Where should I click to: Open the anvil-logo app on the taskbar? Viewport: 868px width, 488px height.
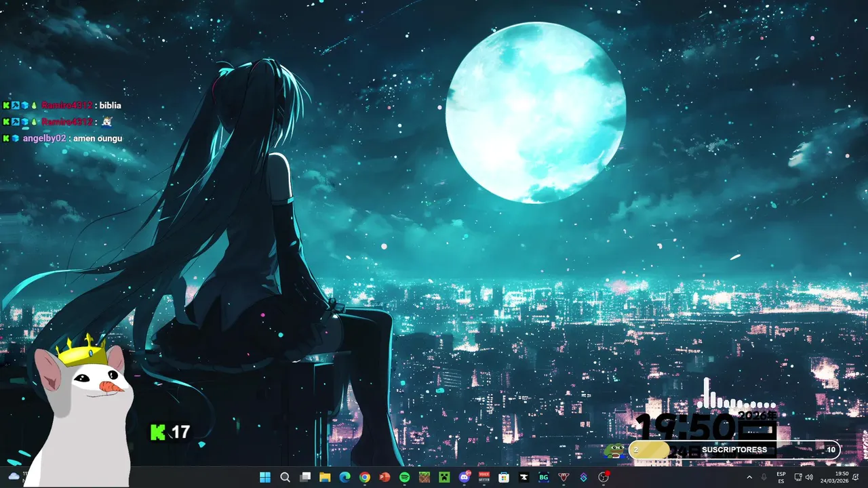(524, 477)
